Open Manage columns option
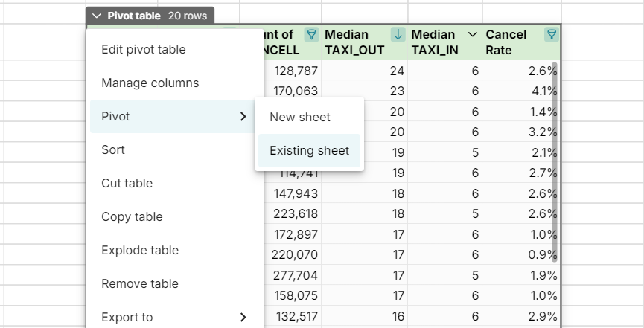Screen dimensions: 644x328 [150, 83]
